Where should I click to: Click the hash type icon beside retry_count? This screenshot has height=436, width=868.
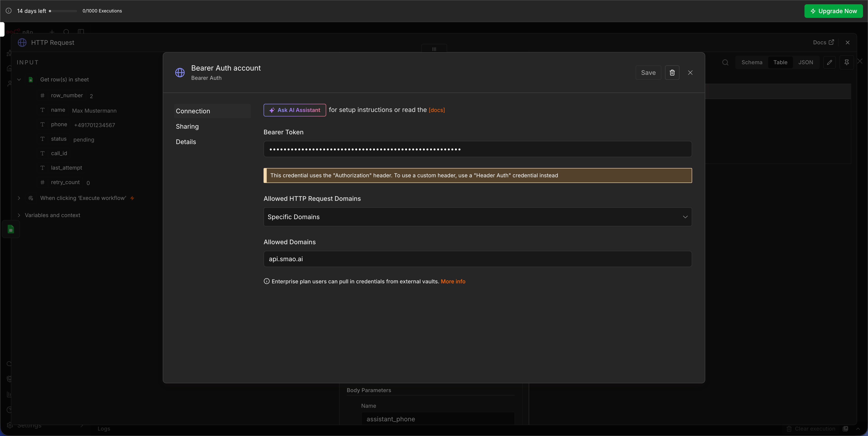coord(42,182)
